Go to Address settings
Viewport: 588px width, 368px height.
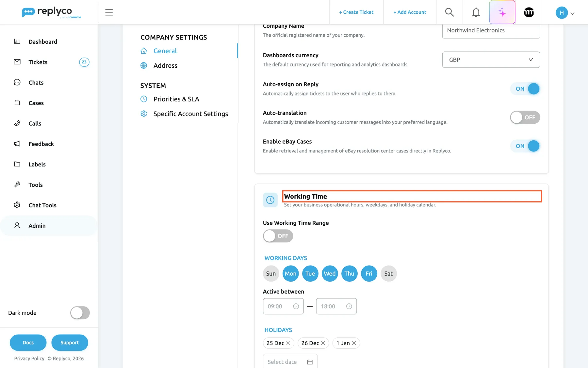tap(165, 66)
